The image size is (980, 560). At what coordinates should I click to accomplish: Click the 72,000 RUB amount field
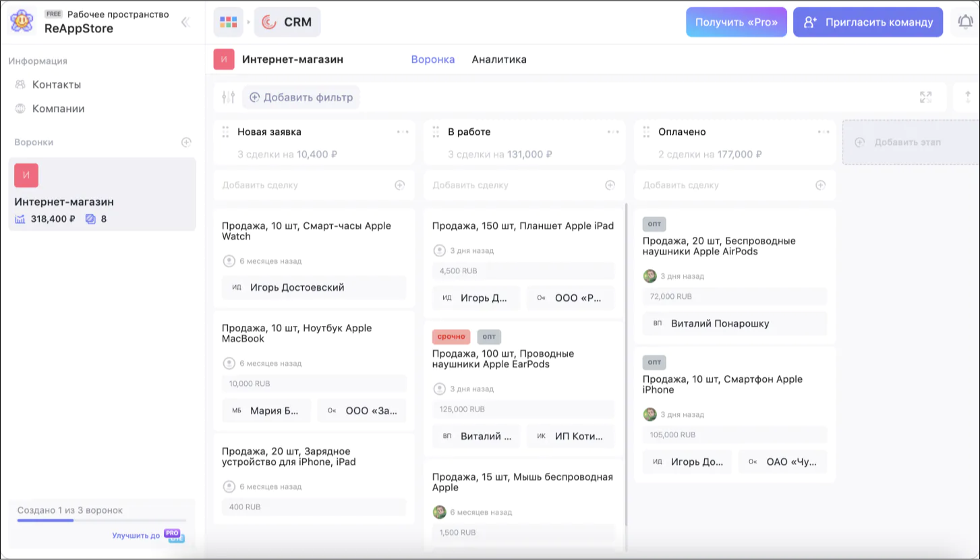tap(735, 296)
